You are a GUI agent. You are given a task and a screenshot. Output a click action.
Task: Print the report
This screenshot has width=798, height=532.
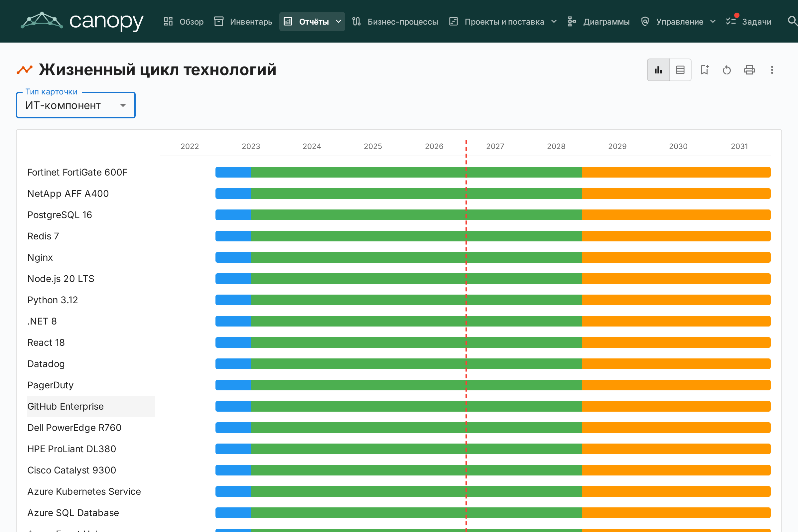tap(749, 70)
